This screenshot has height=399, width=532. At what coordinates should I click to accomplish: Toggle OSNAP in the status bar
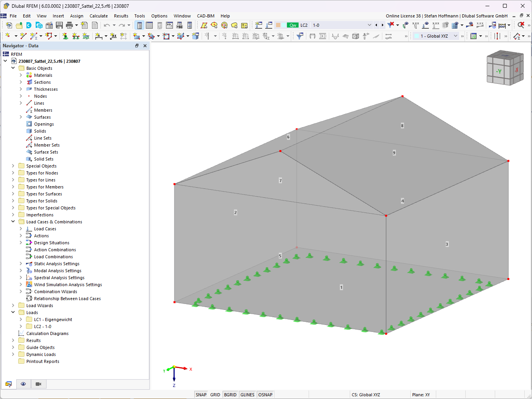pos(265,394)
